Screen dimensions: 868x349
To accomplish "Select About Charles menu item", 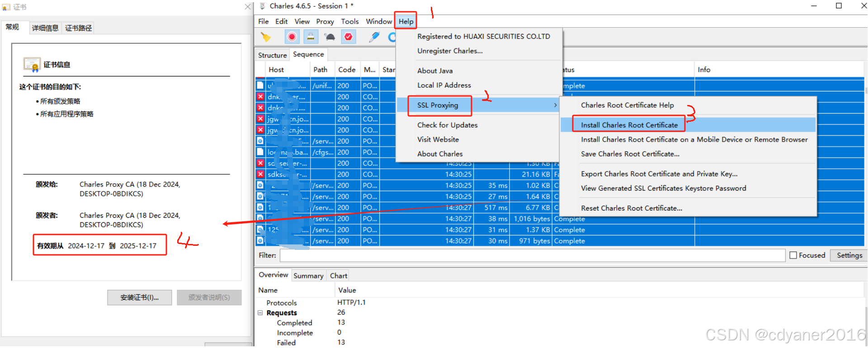I will [x=440, y=154].
